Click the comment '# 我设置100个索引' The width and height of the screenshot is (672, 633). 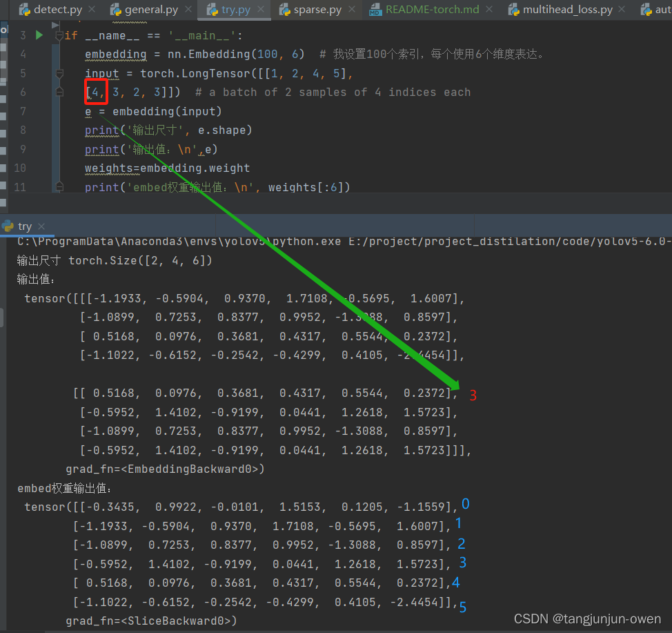coord(432,54)
